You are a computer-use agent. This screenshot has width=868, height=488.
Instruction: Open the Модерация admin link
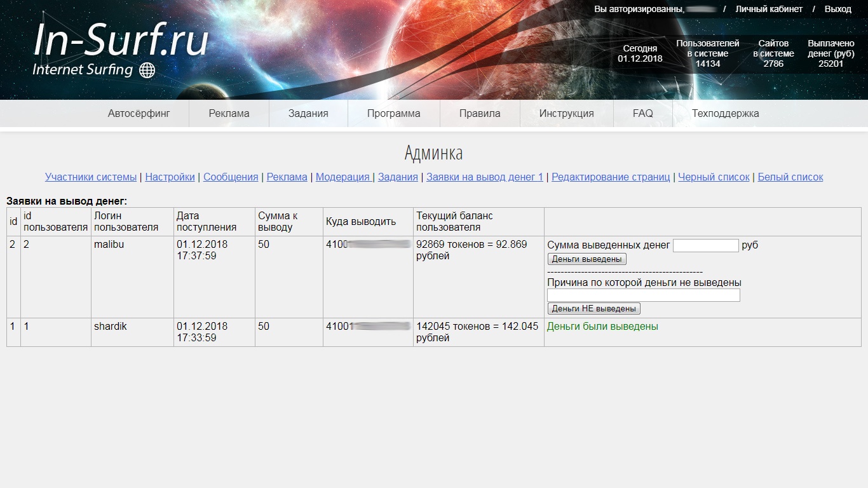342,177
